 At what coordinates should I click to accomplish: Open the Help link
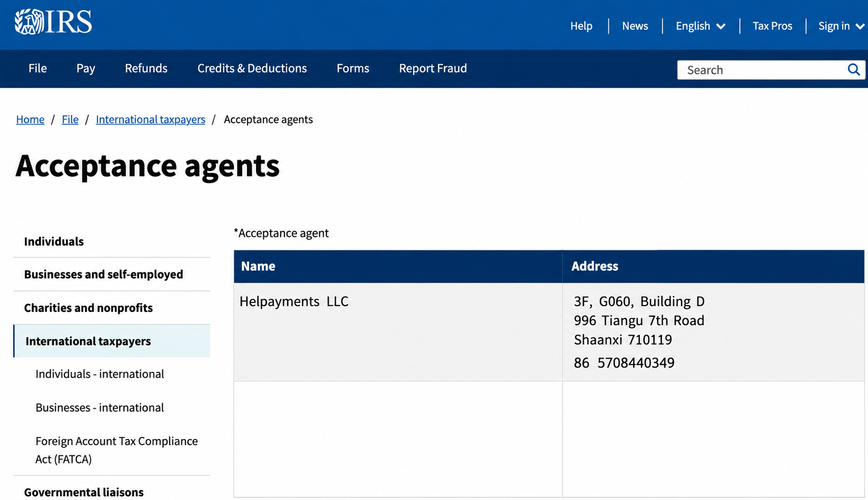581,26
